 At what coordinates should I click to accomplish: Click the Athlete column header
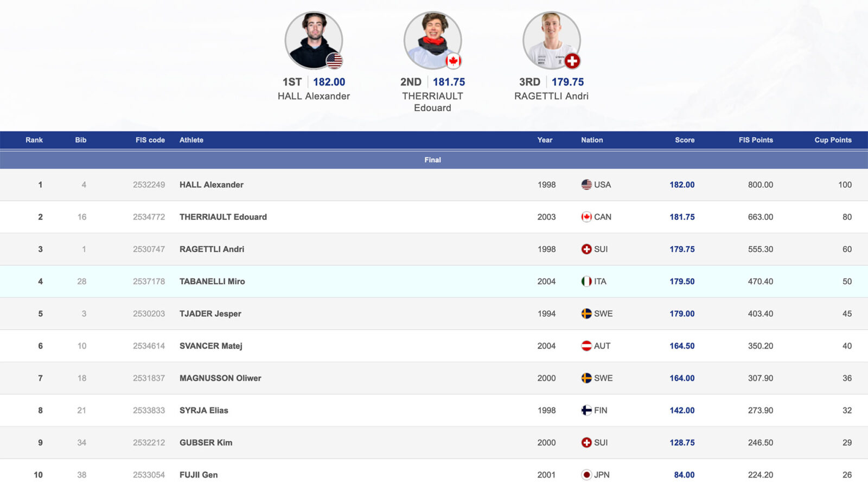coord(191,139)
